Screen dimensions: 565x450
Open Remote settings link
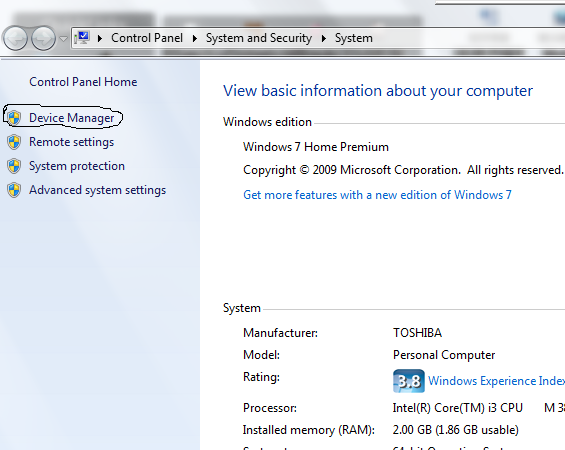coord(71,142)
